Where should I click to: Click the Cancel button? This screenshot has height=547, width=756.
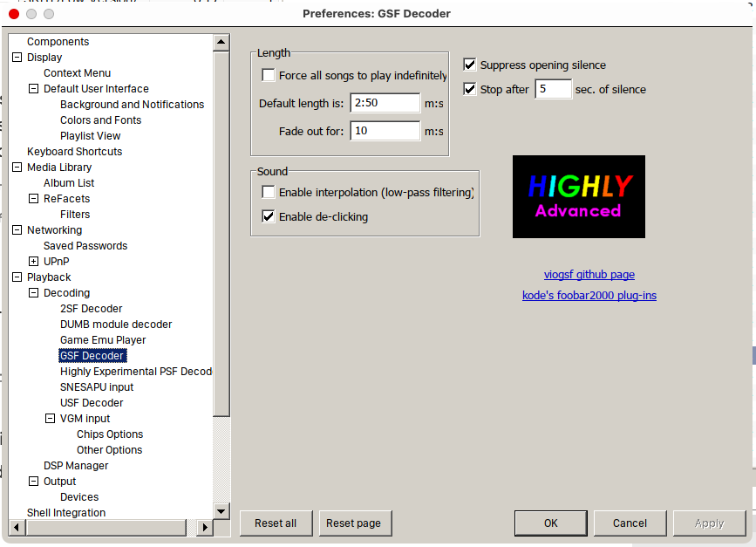[630, 523]
